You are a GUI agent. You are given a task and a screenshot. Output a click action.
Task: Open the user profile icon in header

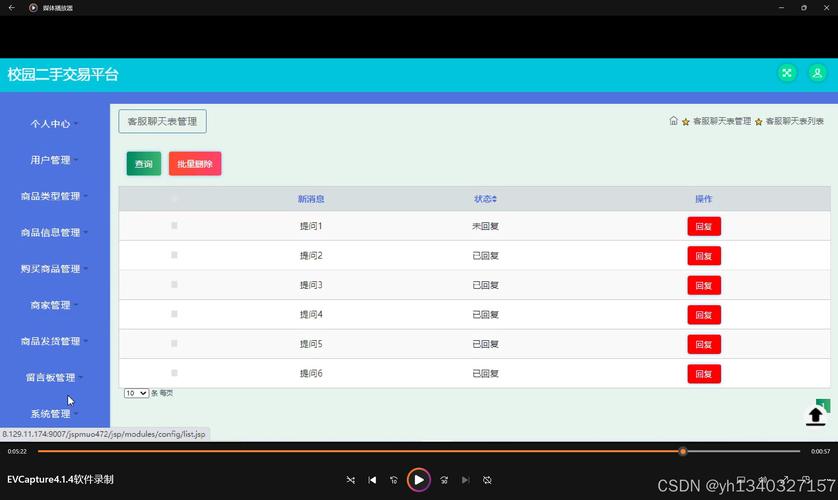817,73
